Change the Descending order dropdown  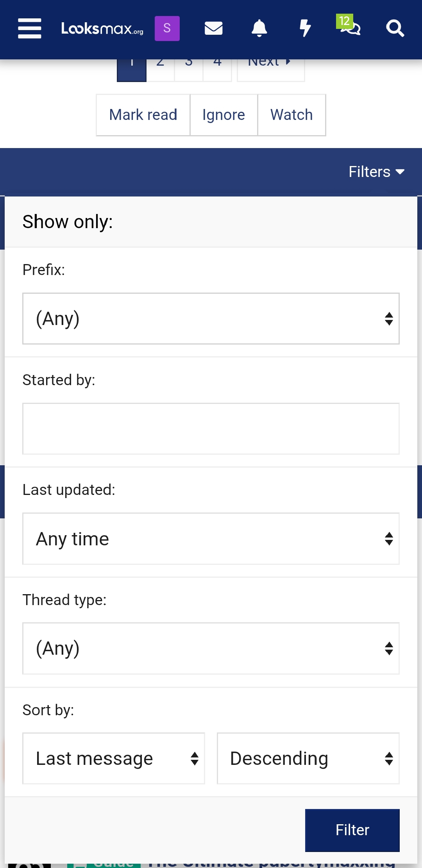[308, 759]
